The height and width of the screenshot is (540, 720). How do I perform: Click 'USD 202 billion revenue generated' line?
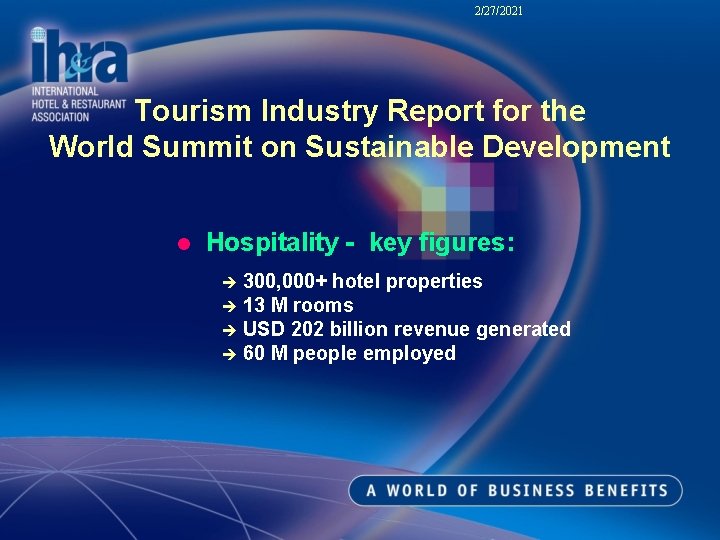click(407, 329)
